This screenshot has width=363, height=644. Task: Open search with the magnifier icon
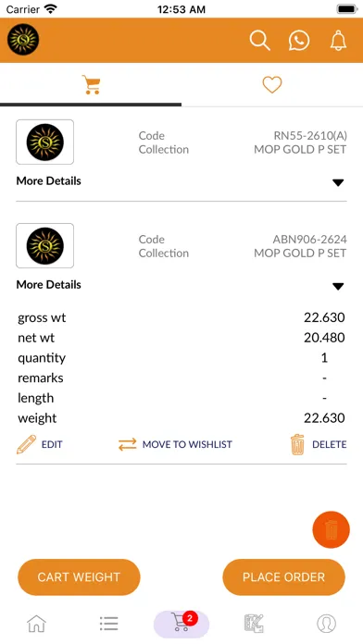click(x=260, y=41)
